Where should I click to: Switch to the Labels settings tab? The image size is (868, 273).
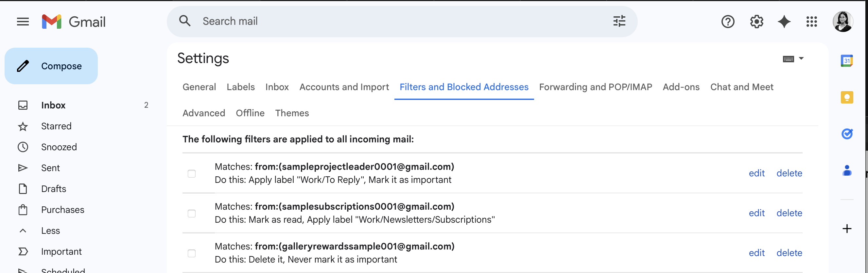tap(241, 87)
